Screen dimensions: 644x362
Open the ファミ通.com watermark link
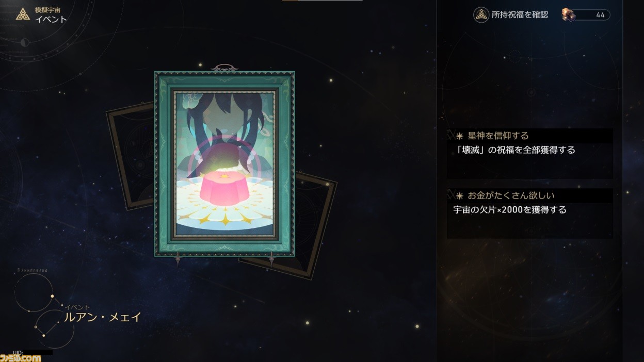21,358
